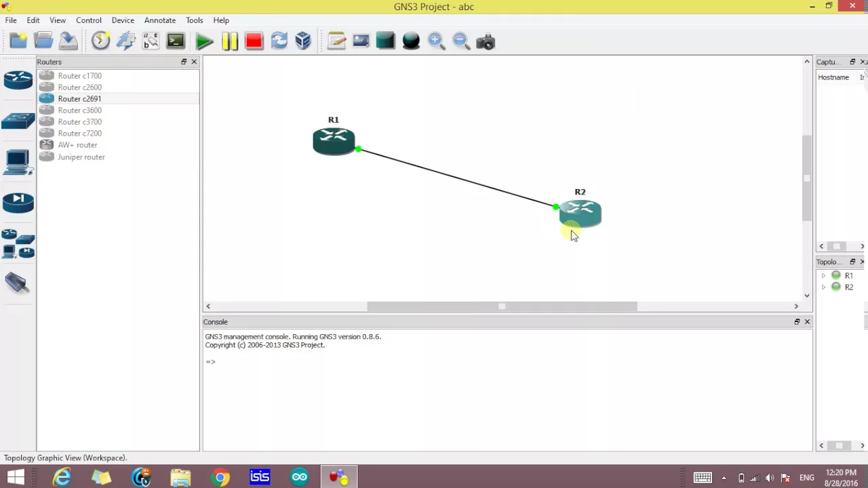Viewport: 868px width, 488px height.
Task: Open the Device menu
Action: 123,20
